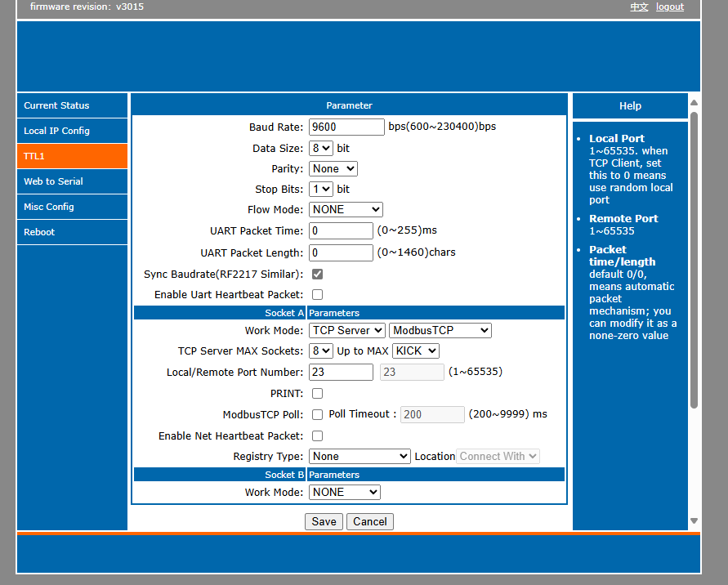Enable Uart Heartbeat Packet checkbox

coord(318,295)
